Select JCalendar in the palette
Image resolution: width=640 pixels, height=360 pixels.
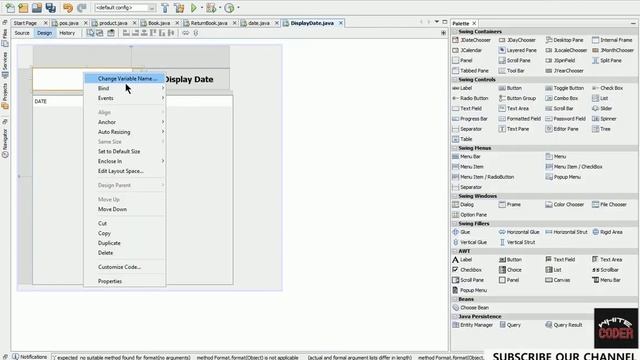pos(467,50)
